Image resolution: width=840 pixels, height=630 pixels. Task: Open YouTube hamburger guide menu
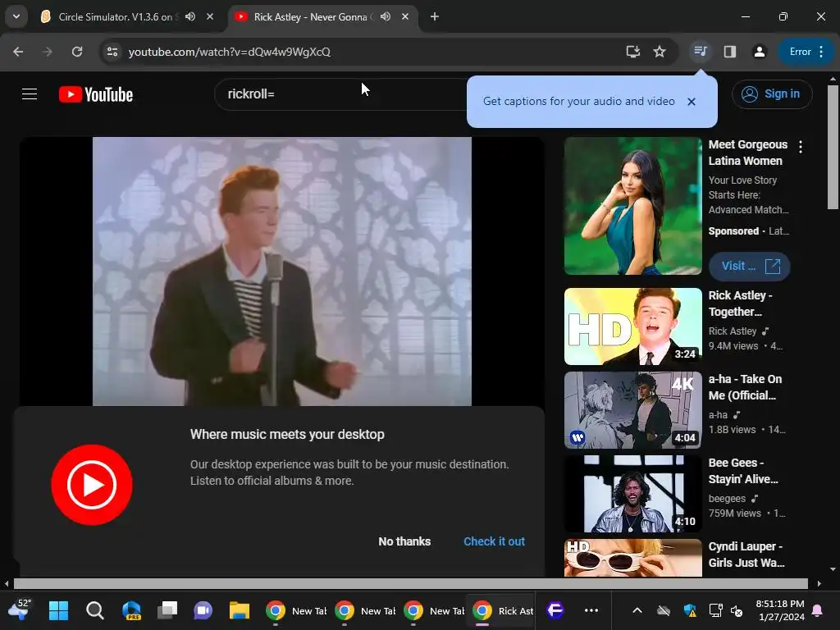click(x=30, y=94)
